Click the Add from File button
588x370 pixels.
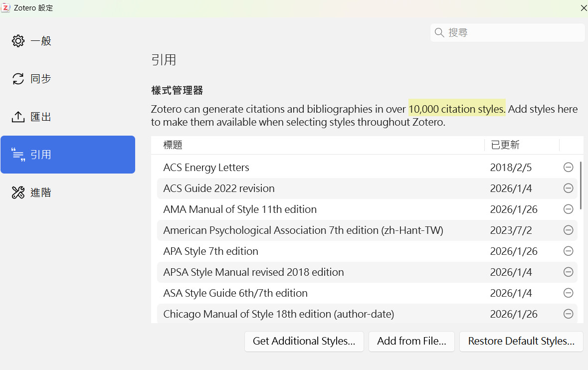pos(411,342)
